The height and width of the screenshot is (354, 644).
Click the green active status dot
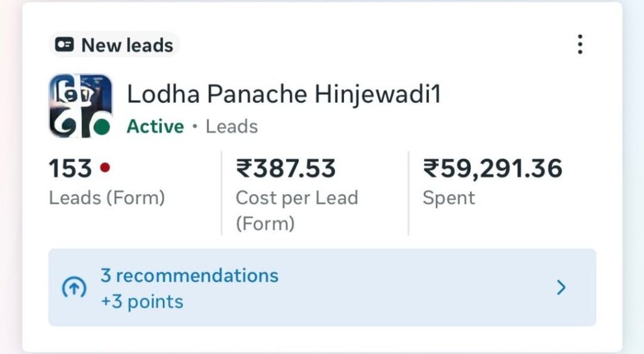point(101,127)
